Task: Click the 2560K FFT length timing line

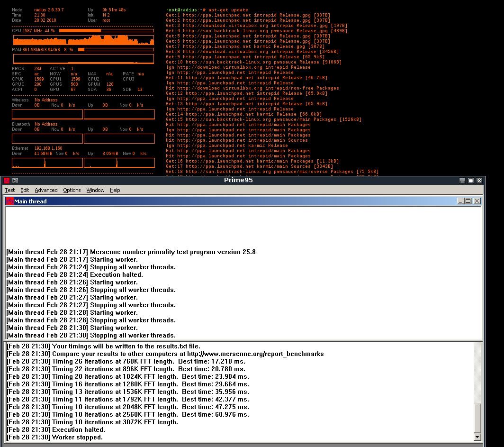Action: 128,414
